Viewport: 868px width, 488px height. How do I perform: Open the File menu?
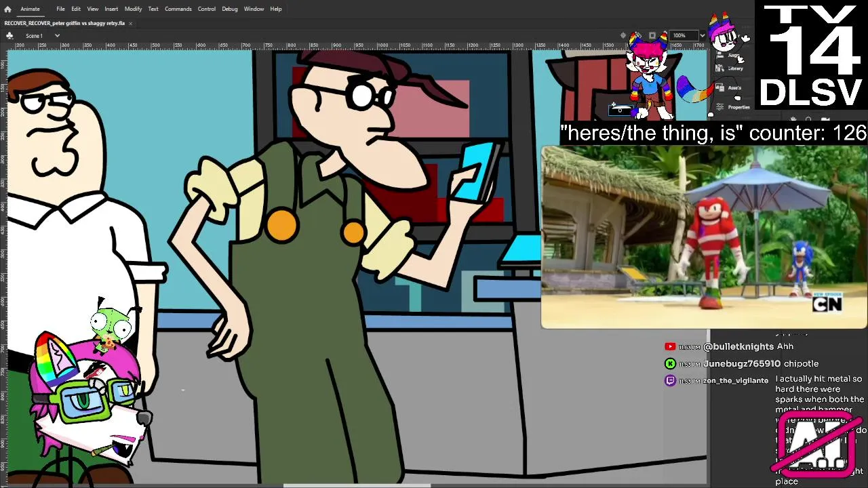pyautogui.click(x=60, y=9)
